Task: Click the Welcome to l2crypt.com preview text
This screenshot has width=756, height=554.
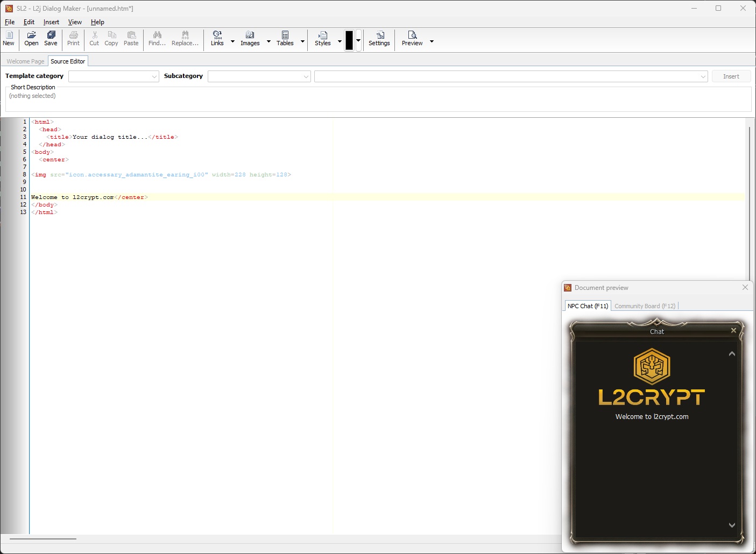Action: click(x=652, y=416)
